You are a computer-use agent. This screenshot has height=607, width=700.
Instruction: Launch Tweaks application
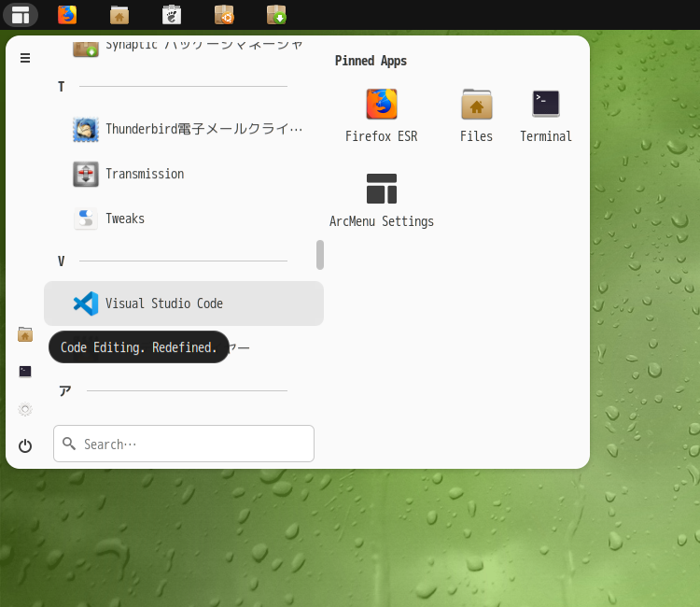click(184, 219)
